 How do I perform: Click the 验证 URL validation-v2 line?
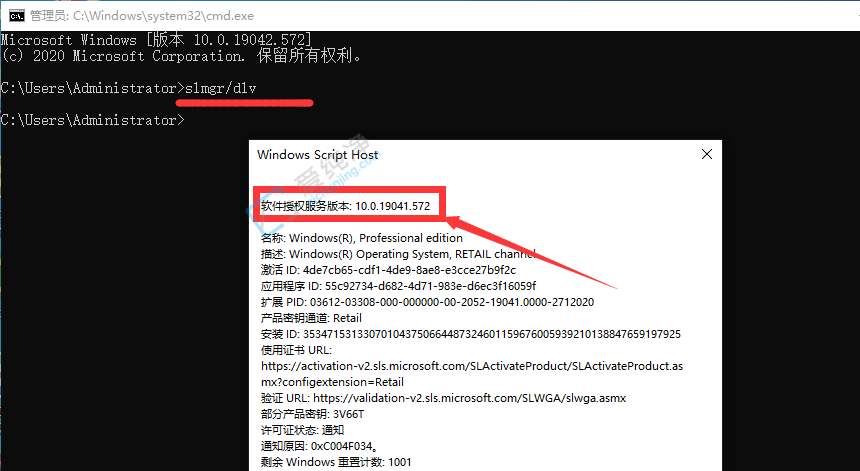tap(443, 398)
